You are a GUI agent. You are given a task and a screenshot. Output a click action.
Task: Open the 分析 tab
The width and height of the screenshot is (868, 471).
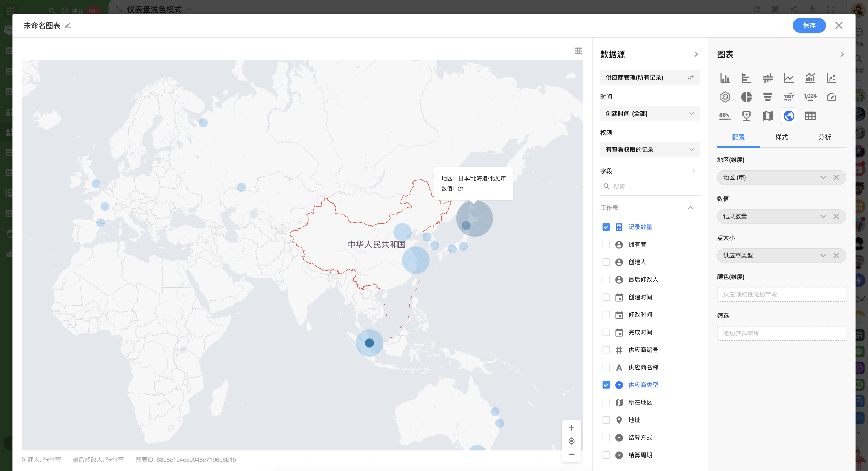point(825,137)
